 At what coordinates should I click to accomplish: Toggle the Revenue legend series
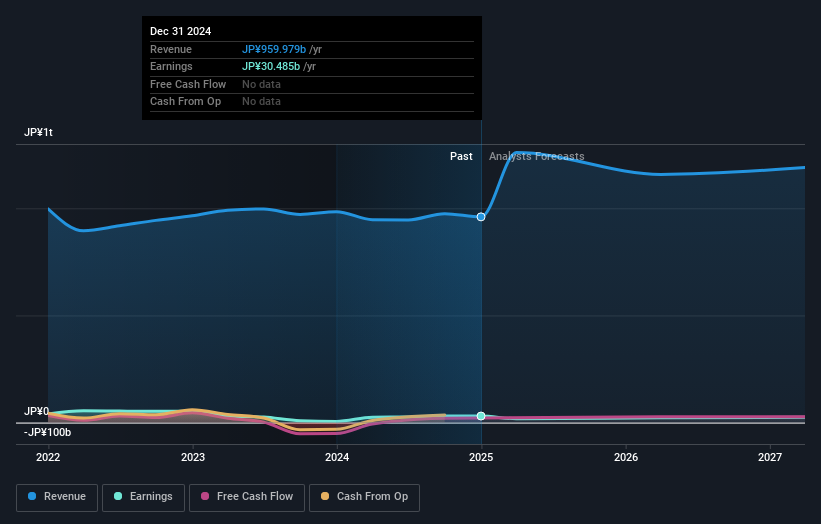[57, 497]
